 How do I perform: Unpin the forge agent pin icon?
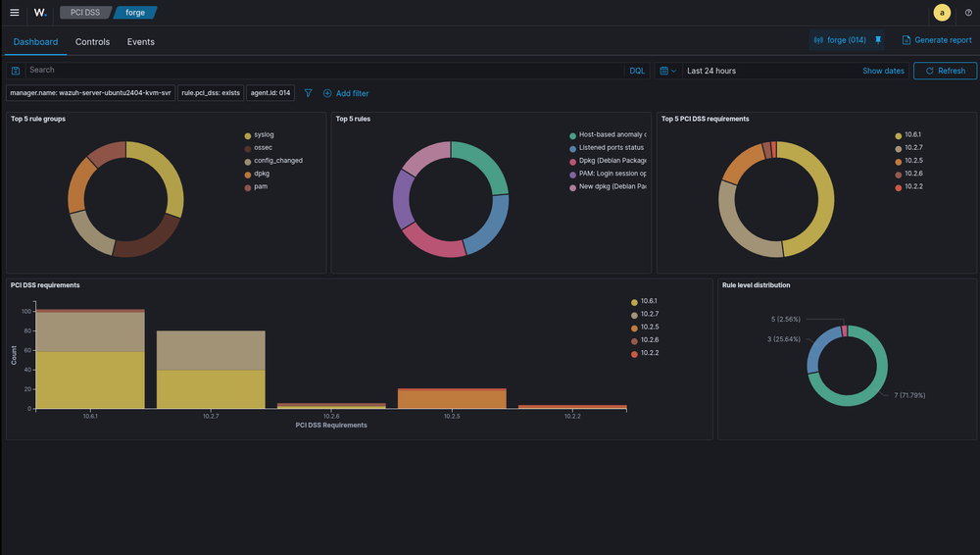[x=877, y=40]
